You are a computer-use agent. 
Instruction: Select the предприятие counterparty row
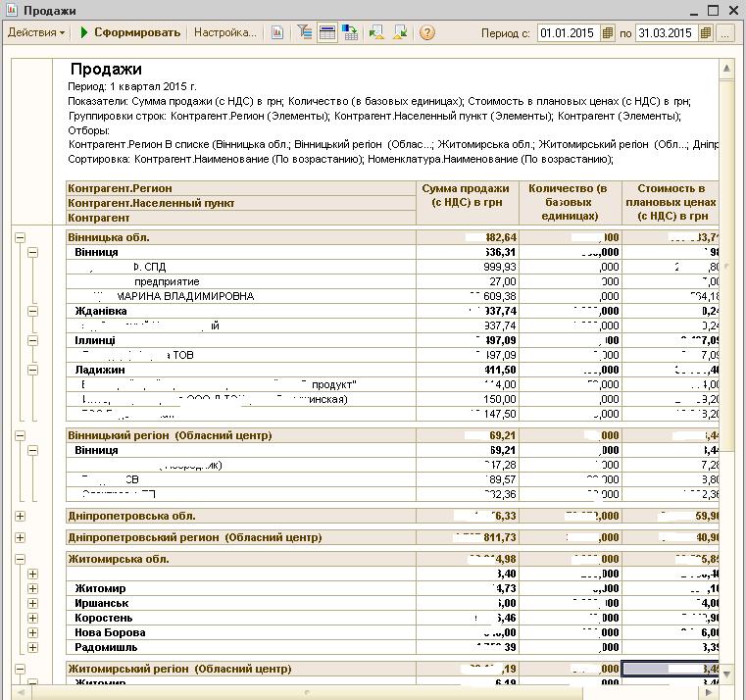click(241, 281)
